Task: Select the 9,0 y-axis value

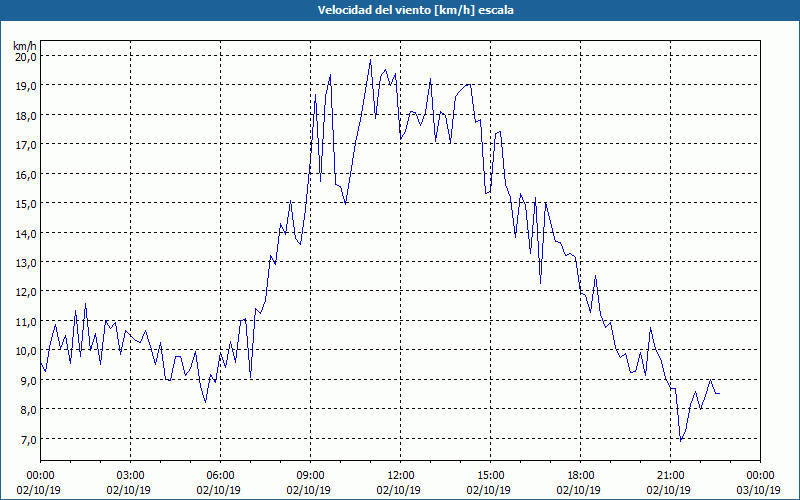Action: click(28, 381)
